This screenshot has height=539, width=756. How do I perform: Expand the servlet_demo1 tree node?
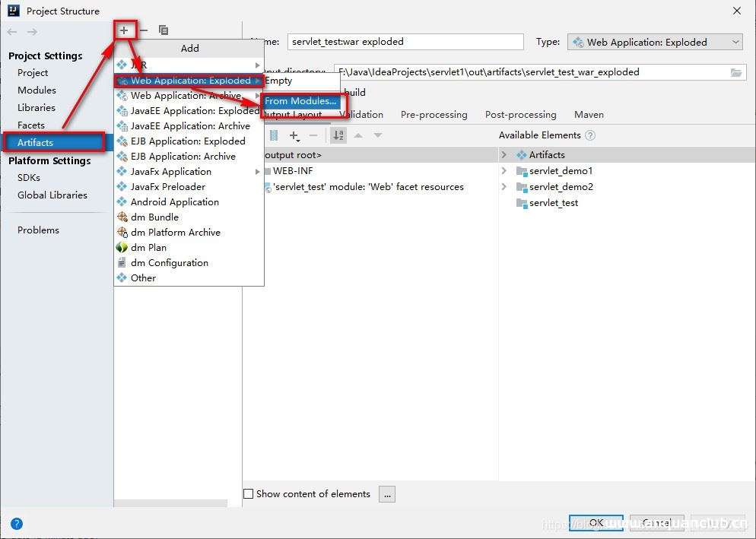pos(504,171)
